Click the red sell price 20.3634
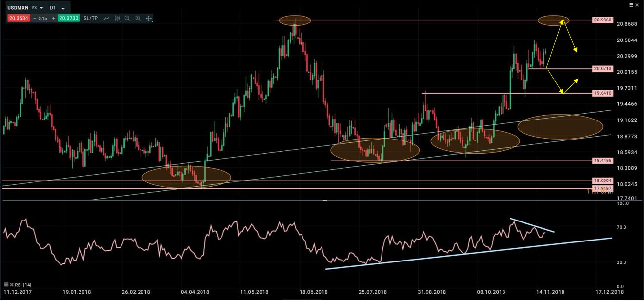 coord(19,18)
